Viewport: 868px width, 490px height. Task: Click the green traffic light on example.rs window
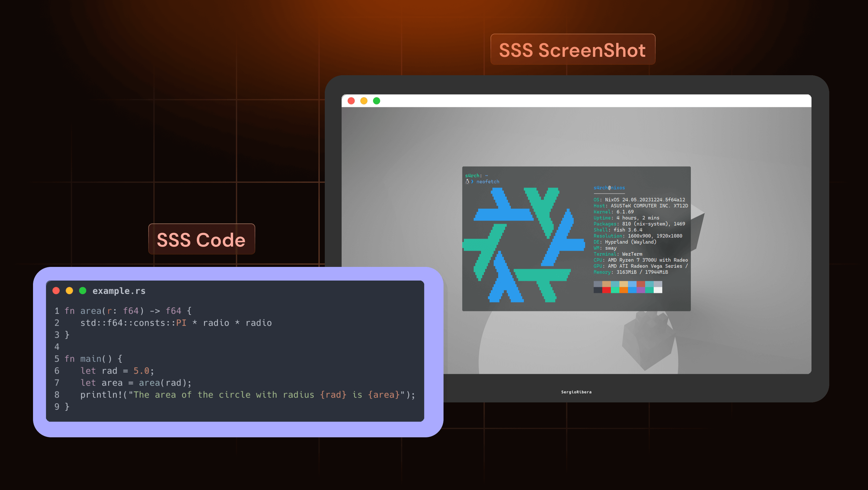click(83, 290)
